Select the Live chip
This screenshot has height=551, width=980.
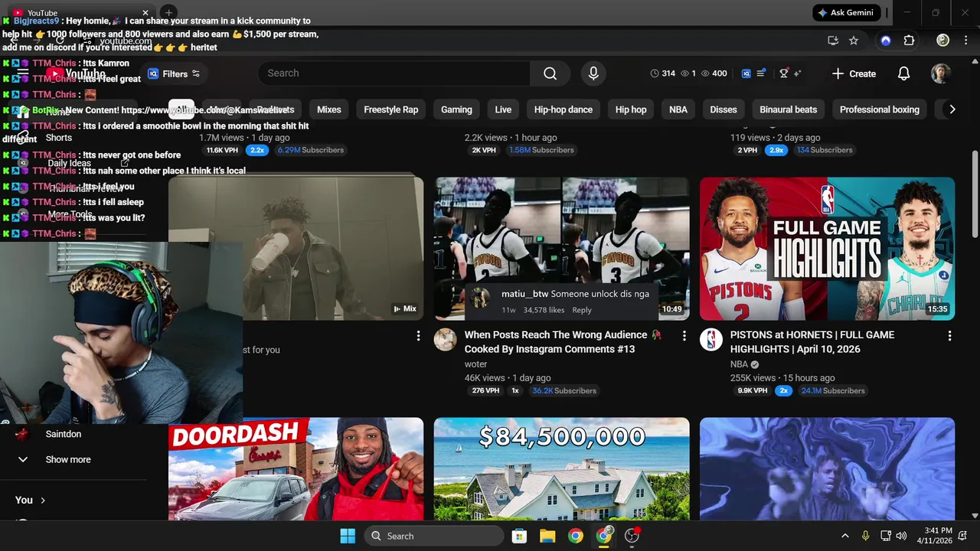tap(503, 109)
